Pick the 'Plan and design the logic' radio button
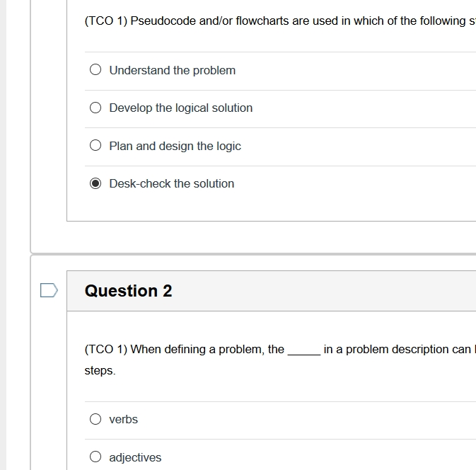The width and height of the screenshot is (476, 470). [x=95, y=145]
